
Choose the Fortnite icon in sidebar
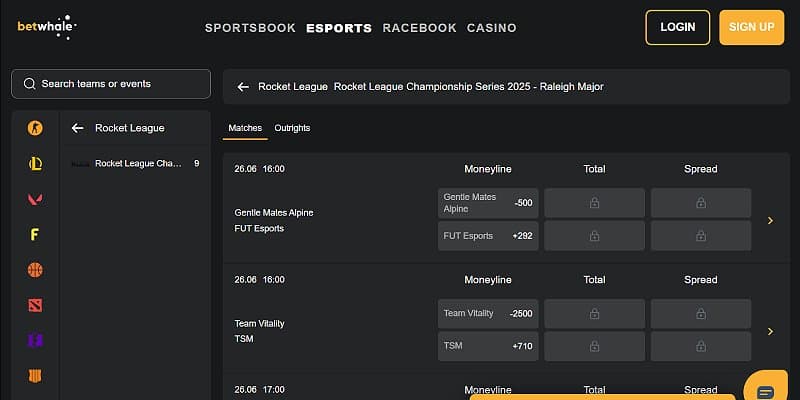click(35, 235)
